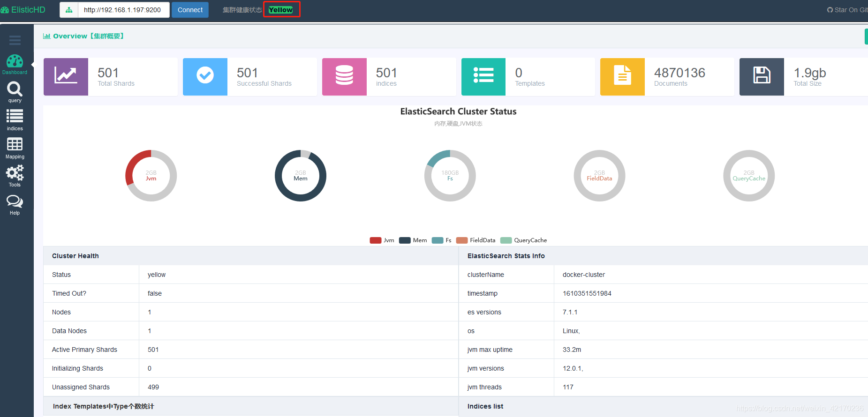Click the Mem donut gauge
Image resolution: width=868 pixels, height=417 pixels.
coord(301,176)
